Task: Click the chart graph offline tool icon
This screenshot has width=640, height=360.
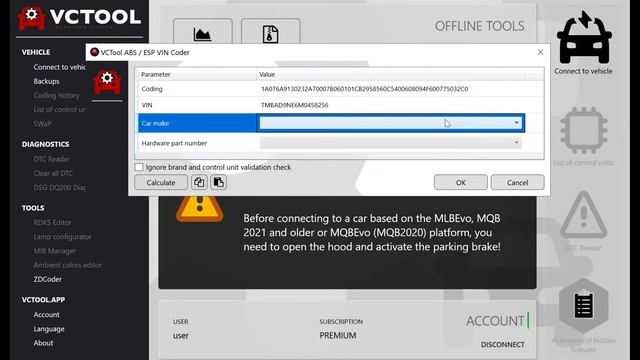Action: click(202, 34)
